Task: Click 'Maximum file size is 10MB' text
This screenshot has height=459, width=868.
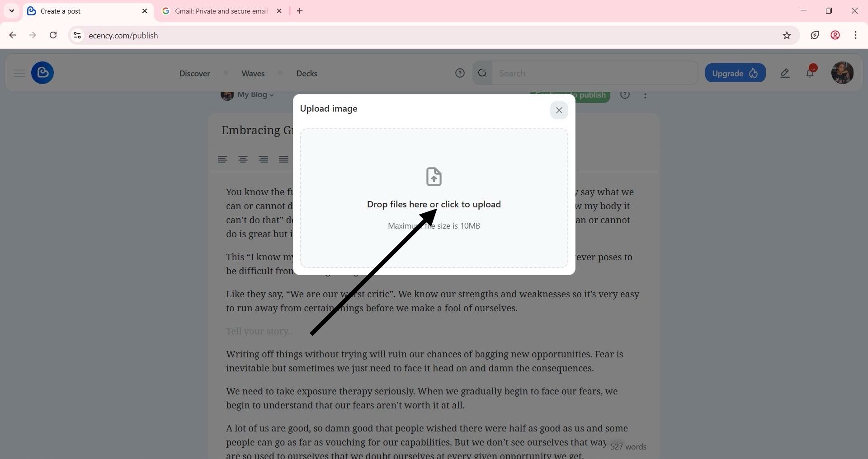Action: tap(434, 226)
